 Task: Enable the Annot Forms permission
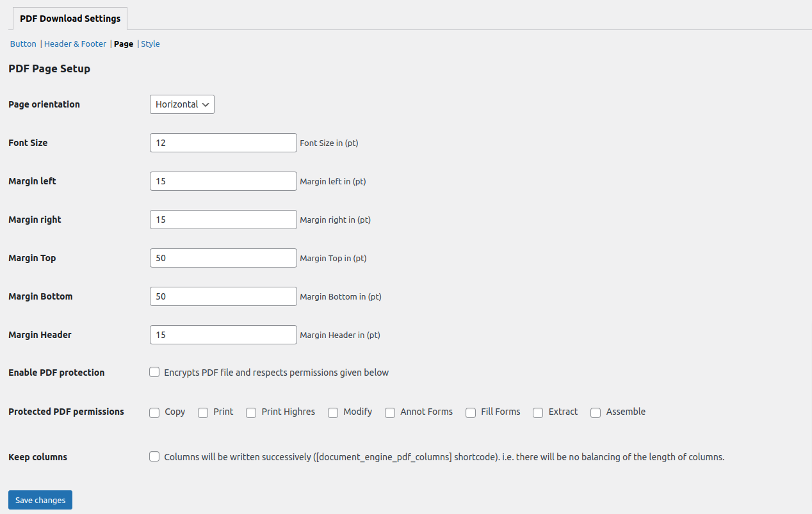[x=389, y=412]
